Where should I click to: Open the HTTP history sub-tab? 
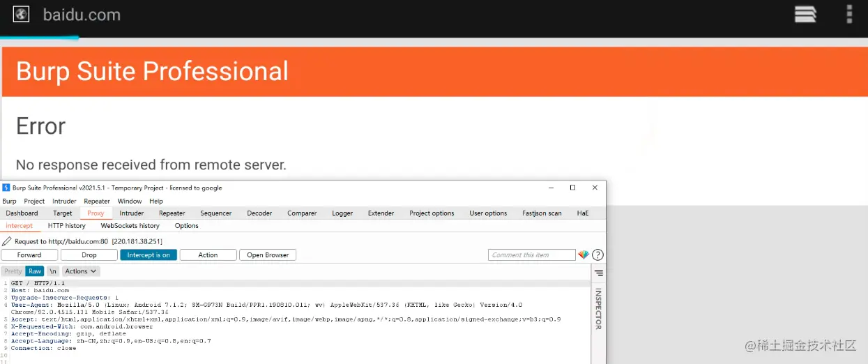pos(67,226)
